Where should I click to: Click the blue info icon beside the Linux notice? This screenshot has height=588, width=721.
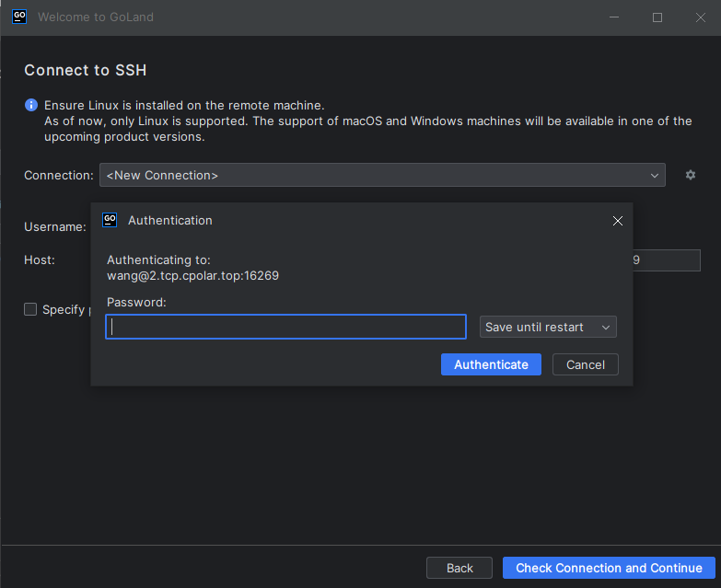point(31,105)
